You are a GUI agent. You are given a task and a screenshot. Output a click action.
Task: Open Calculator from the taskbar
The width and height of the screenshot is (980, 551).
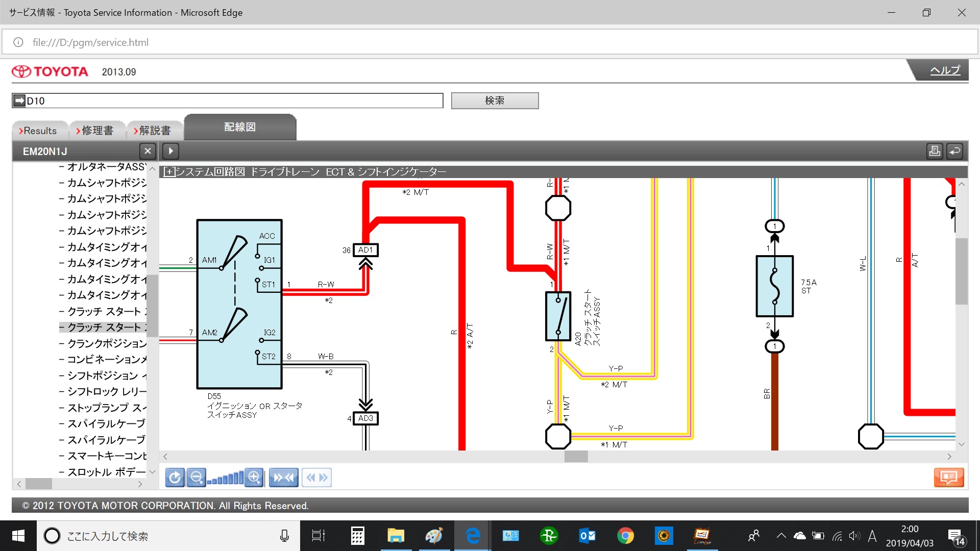(357, 536)
